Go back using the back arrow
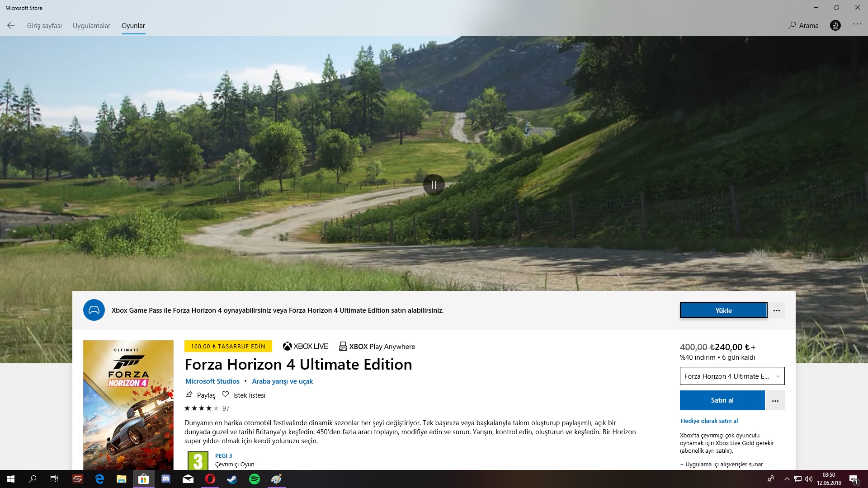868x488 pixels. (11, 26)
